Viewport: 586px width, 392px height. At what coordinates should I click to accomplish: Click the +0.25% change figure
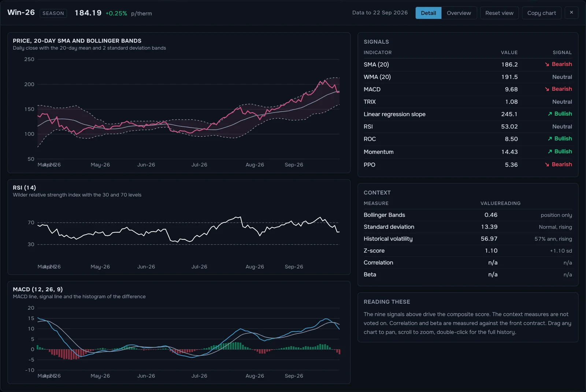pos(116,13)
